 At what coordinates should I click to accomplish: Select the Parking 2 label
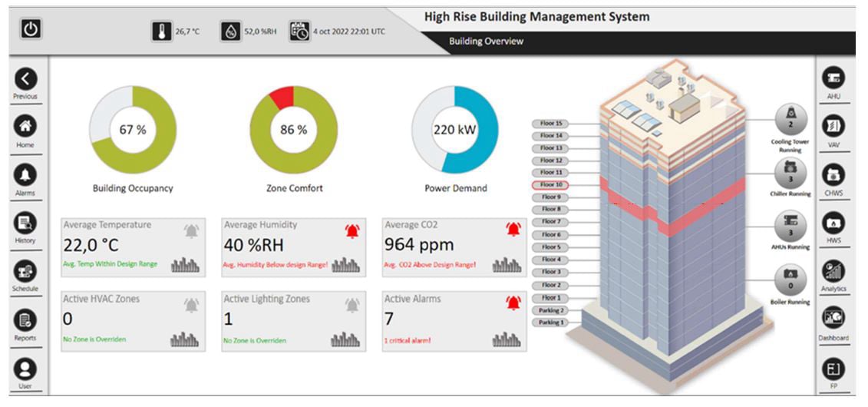coord(550,311)
